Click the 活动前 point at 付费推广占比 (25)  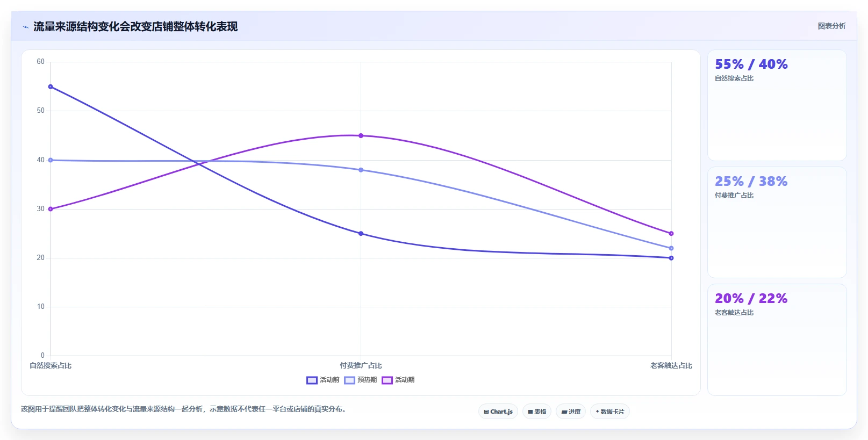click(x=361, y=234)
